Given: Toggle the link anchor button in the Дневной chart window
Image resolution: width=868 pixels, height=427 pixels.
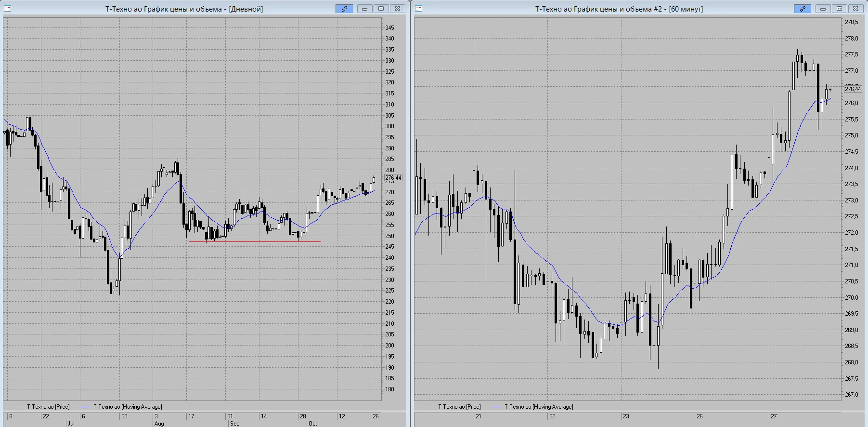Looking at the screenshot, I should [344, 9].
